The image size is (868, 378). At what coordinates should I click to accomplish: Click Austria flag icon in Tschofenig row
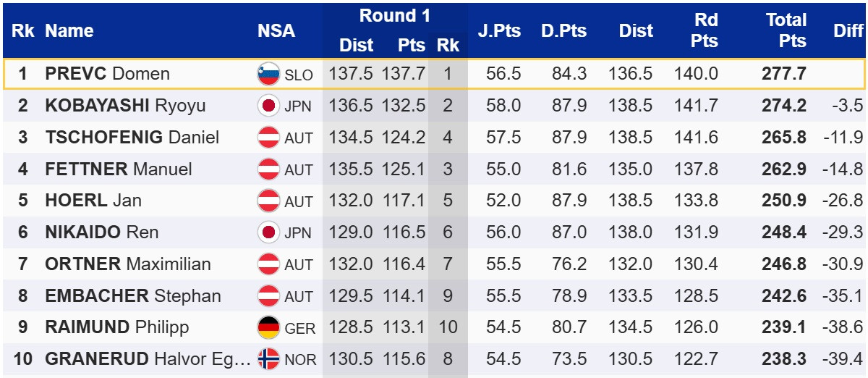(x=268, y=138)
